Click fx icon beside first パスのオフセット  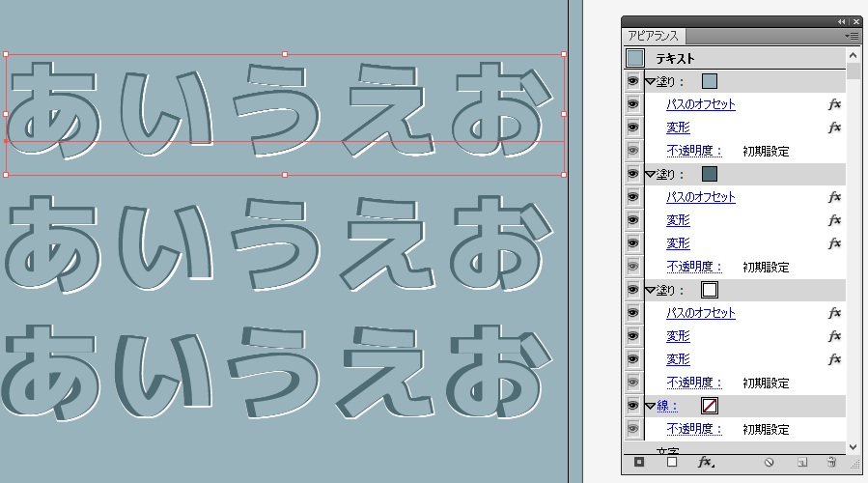coord(834,104)
